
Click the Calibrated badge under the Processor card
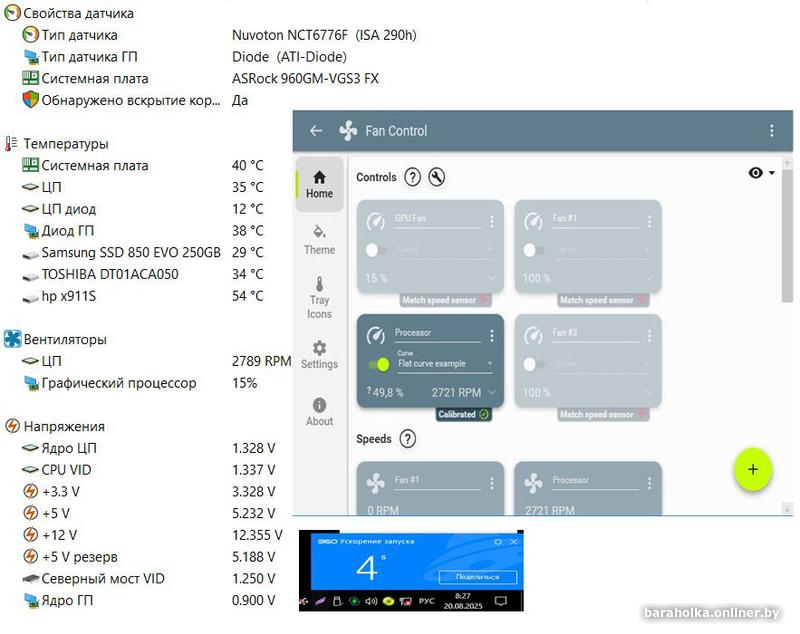(464, 415)
